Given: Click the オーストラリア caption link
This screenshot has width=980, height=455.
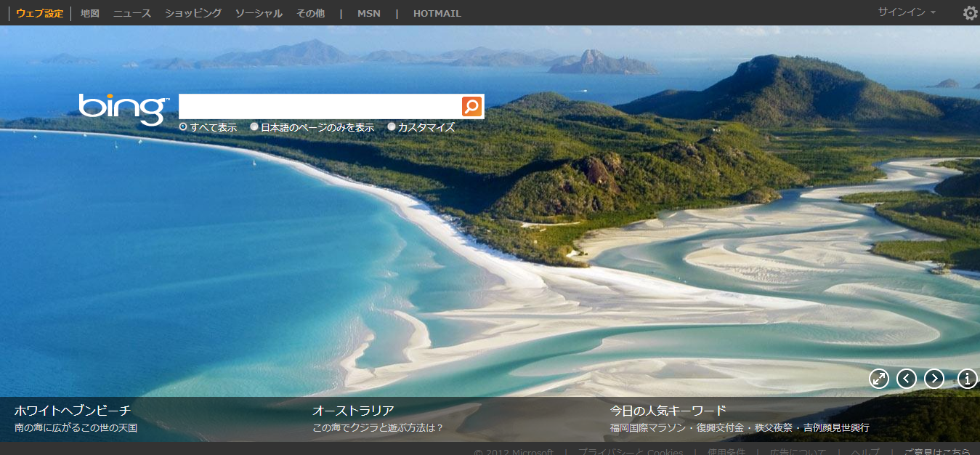Looking at the screenshot, I should [353, 411].
